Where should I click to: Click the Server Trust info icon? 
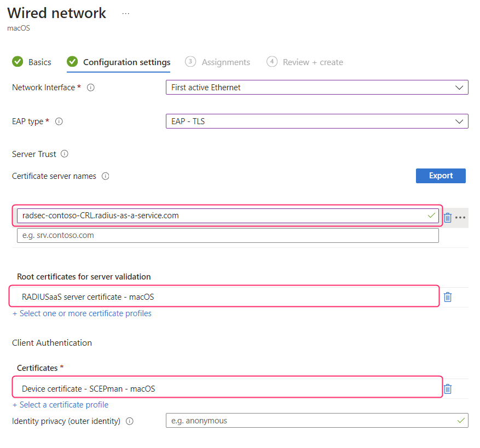point(65,154)
